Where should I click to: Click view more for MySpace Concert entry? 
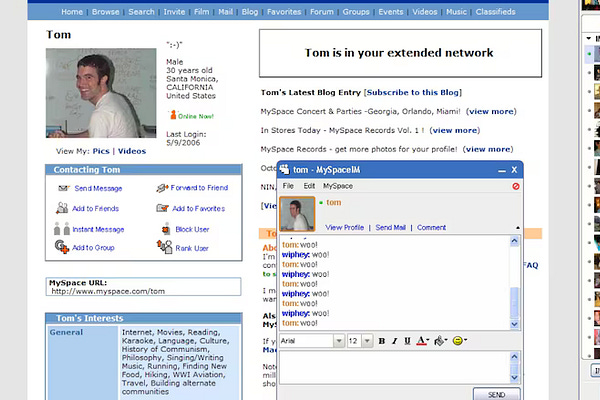(491, 111)
